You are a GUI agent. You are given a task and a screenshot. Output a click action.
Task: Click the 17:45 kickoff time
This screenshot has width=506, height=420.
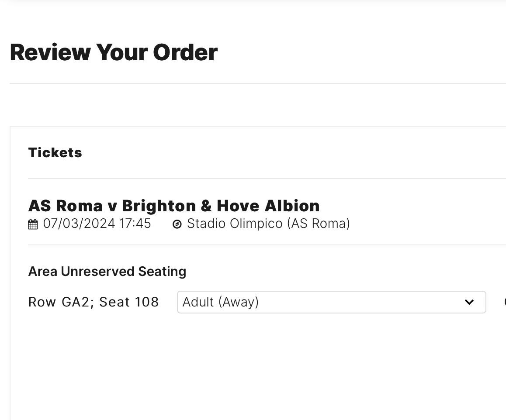[135, 224]
